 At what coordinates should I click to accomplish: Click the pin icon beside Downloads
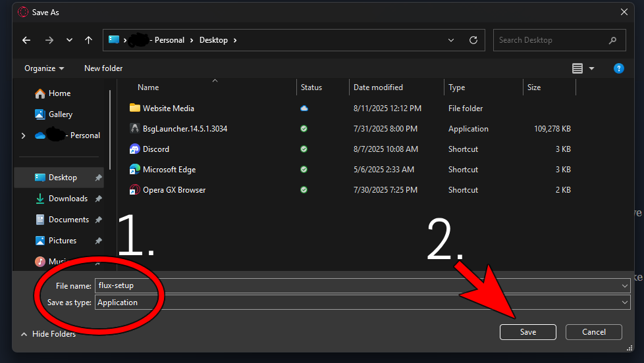tap(99, 199)
